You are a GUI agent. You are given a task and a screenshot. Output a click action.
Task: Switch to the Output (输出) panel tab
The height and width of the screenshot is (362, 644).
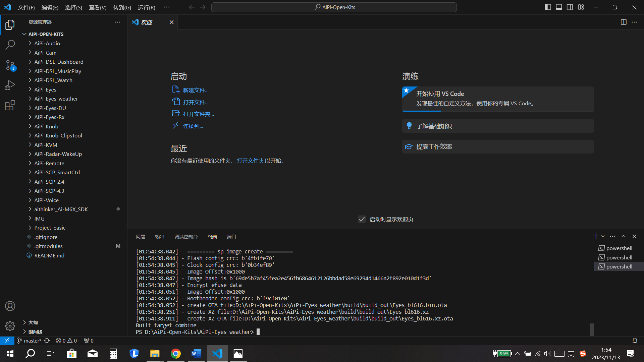coord(160,237)
